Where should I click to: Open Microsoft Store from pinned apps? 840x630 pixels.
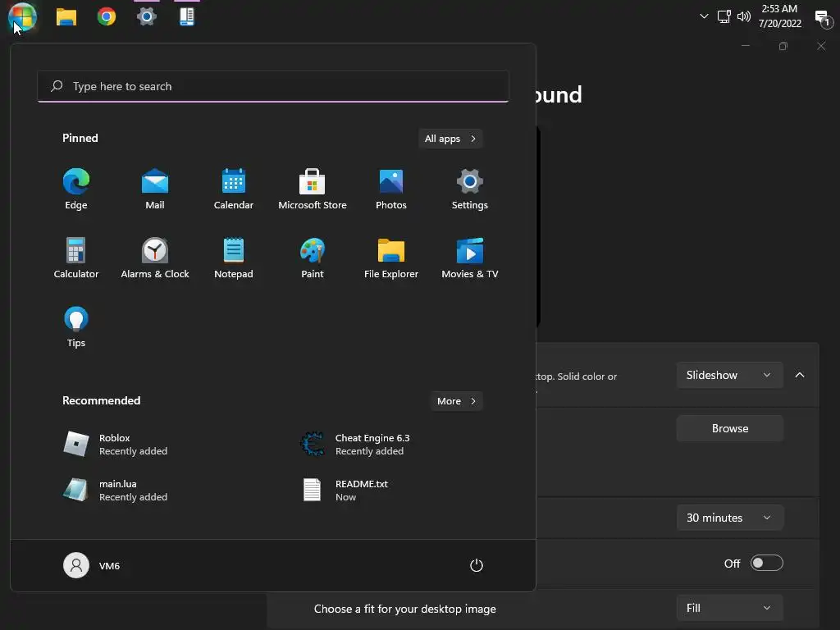[313, 189]
